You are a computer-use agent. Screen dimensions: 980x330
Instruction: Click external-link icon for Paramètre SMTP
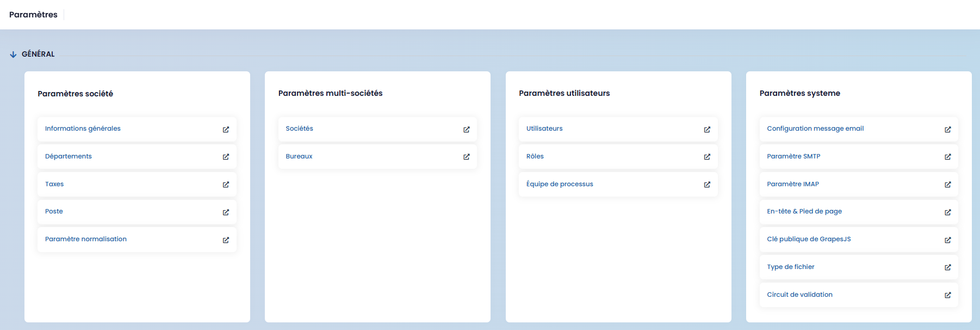[947, 157]
